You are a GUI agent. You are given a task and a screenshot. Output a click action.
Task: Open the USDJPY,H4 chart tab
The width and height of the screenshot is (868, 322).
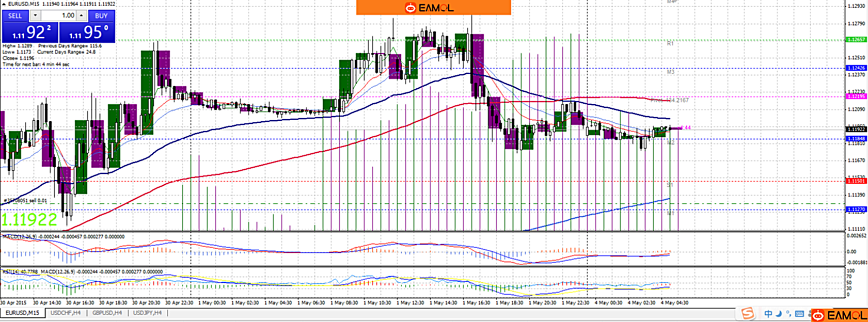147,313
